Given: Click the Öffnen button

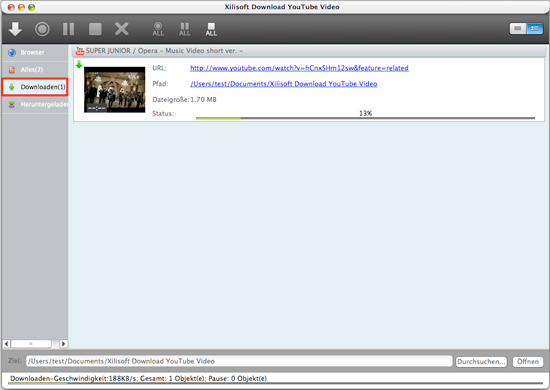Looking at the screenshot, I should [x=528, y=362].
